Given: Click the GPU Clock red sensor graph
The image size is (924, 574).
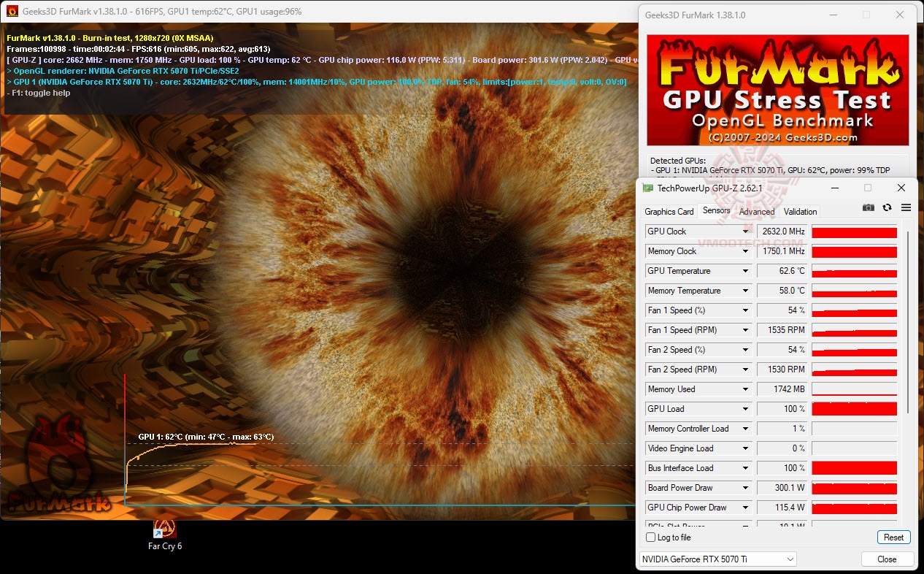Looking at the screenshot, I should [x=854, y=231].
